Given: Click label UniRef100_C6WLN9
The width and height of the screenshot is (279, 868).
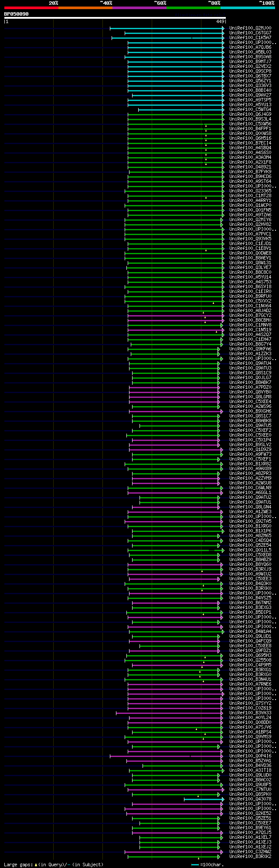Looking at the screenshot, I should point(250,488).
